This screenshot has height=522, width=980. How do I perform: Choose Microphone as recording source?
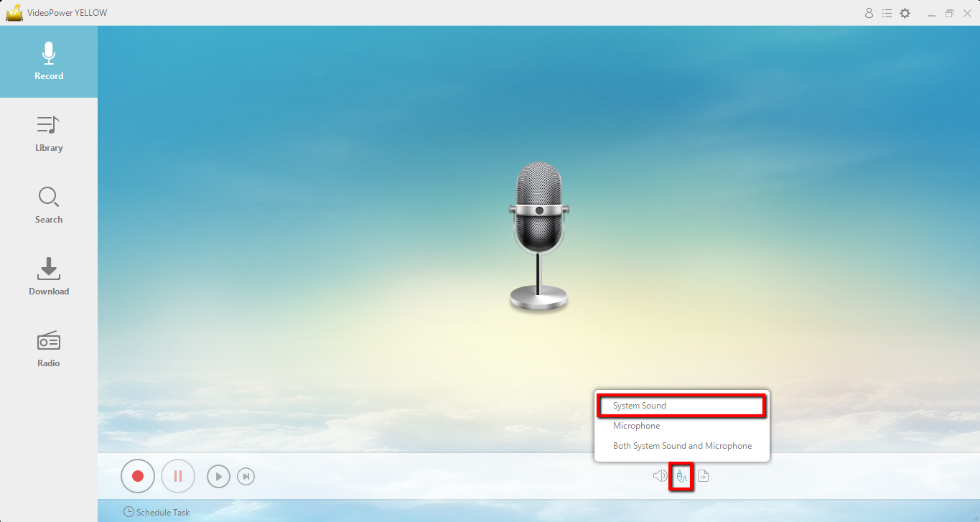pos(636,425)
